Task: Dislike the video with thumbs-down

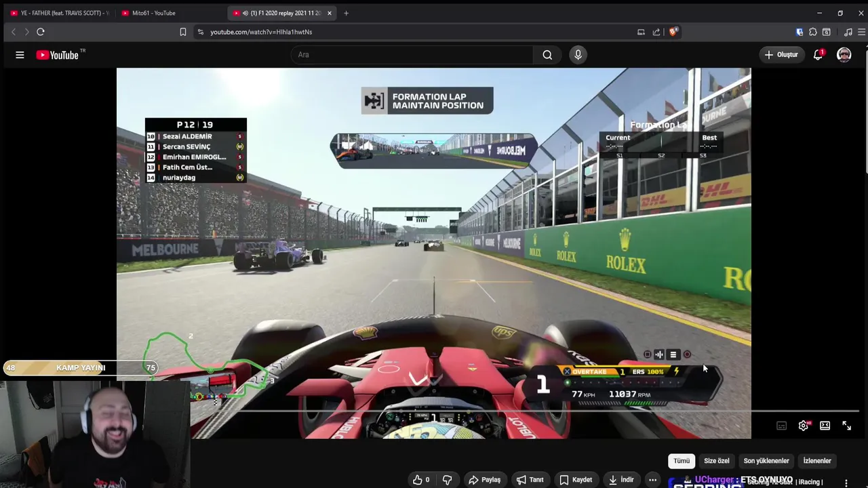Action: pyautogui.click(x=448, y=480)
